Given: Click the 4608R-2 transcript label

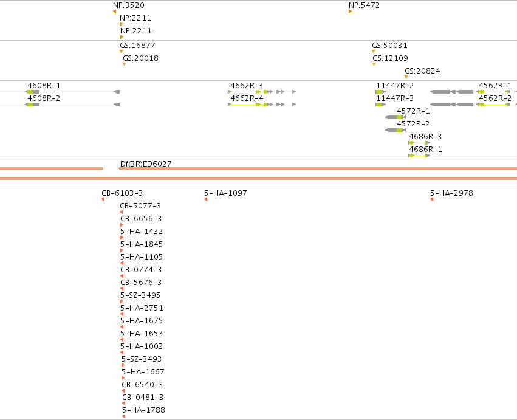Looking at the screenshot, I should point(44,98).
